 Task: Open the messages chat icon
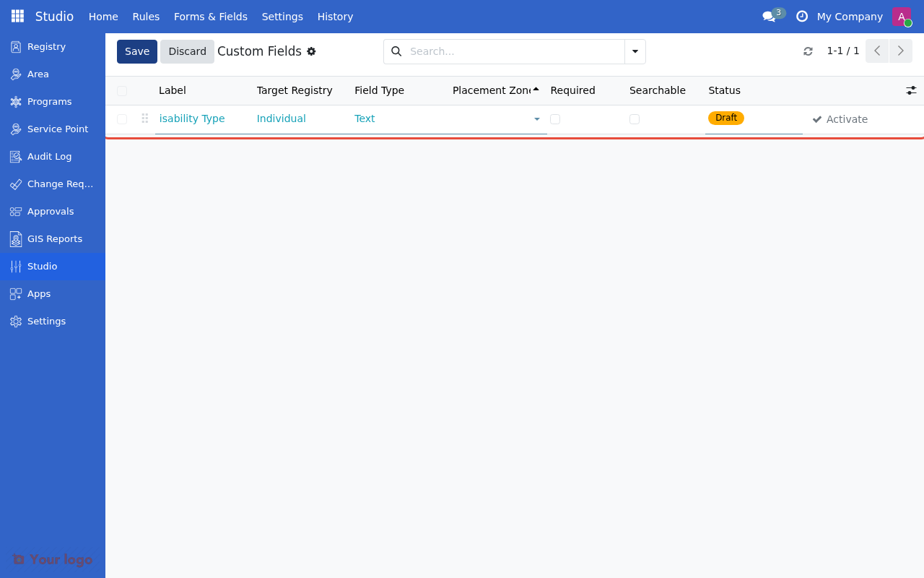click(x=767, y=15)
